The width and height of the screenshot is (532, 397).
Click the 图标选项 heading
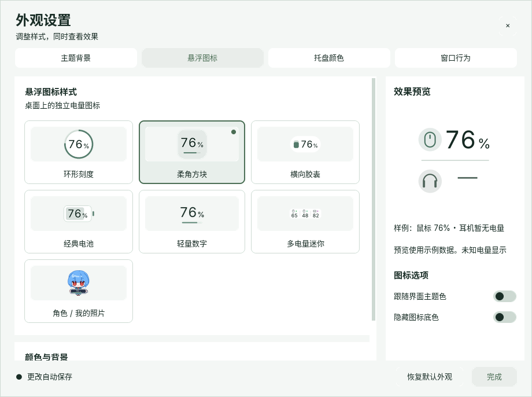(x=411, y=275)
